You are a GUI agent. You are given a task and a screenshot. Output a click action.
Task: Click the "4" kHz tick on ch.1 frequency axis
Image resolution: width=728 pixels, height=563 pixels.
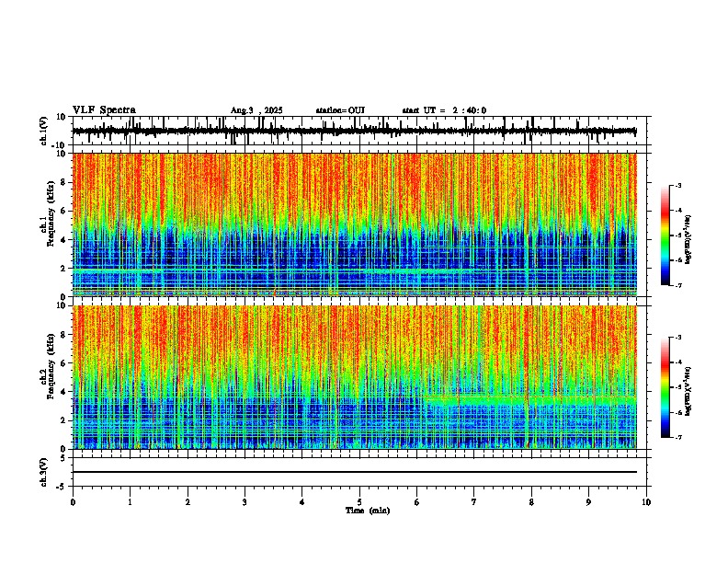(x=64, y=240)
